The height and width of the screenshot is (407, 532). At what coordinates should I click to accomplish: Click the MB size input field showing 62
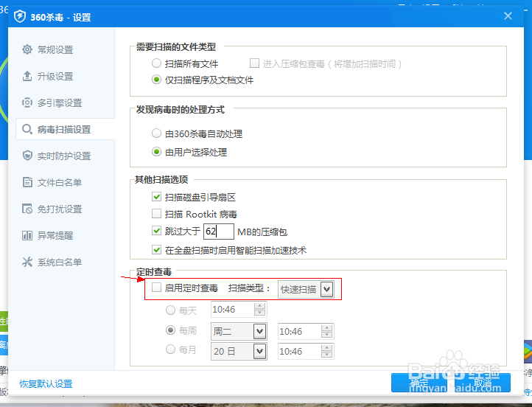click(219, 232)
